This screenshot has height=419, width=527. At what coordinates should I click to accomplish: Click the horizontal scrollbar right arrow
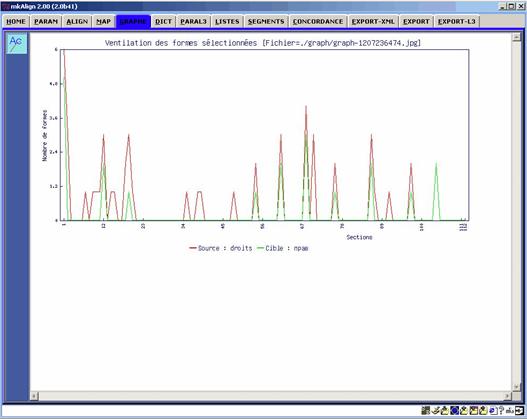click(507, 396)
